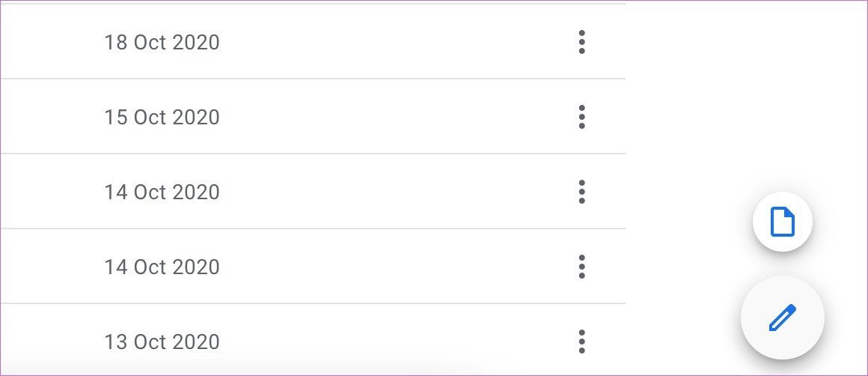
Task: Expand the overflow menu beside 13 Oct 2020
Action: 581,342
